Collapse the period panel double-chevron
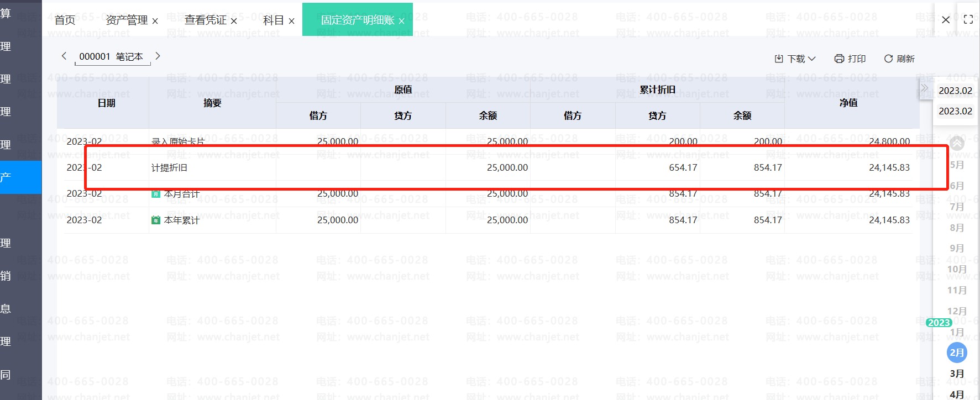Screen dimensions: 980x400 [x=924, y=88]
